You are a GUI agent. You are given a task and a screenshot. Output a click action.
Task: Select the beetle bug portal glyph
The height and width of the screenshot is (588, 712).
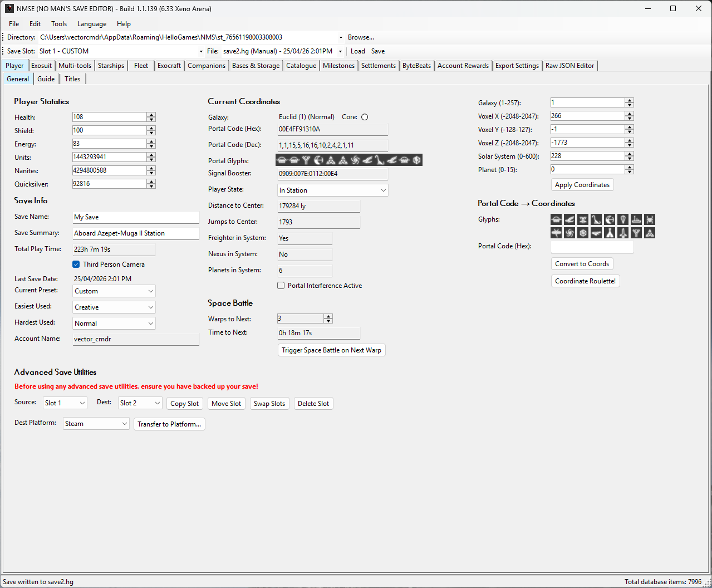(650, 219)
